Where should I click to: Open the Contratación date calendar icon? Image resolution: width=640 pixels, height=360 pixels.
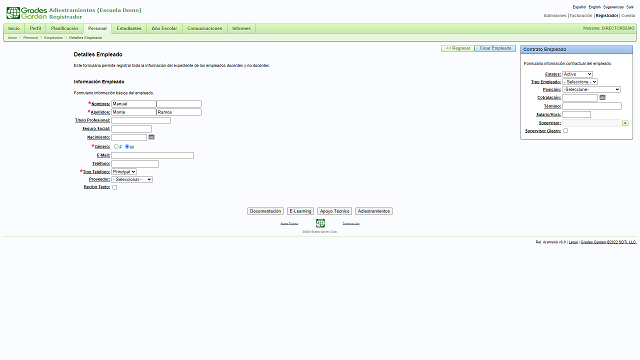tap(602, 98)
